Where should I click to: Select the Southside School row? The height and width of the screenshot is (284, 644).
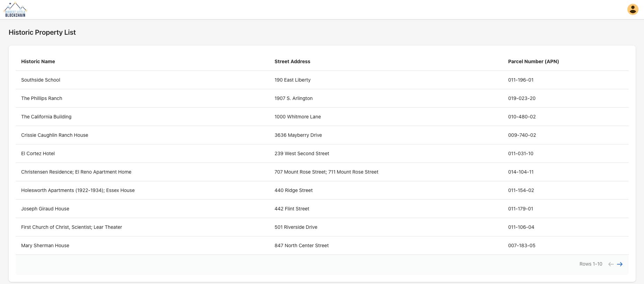41,80
